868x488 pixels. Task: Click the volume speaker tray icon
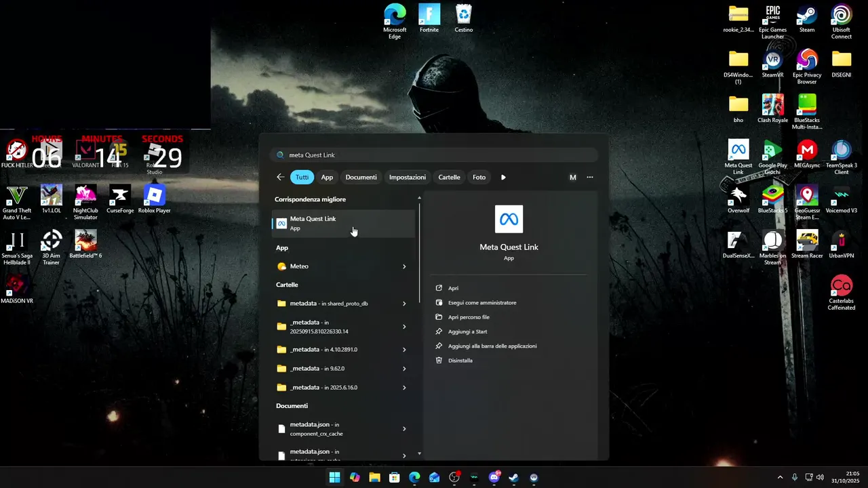pos(820,477)
